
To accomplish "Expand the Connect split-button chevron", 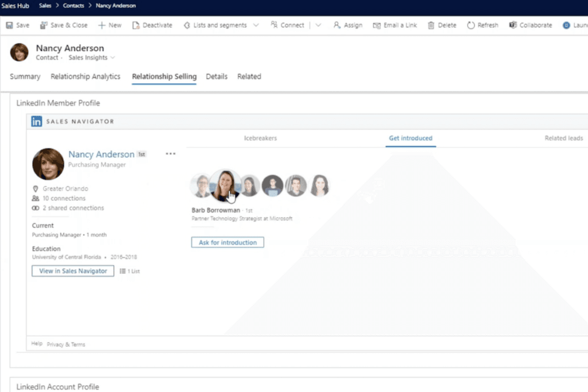I will (318, 25).
